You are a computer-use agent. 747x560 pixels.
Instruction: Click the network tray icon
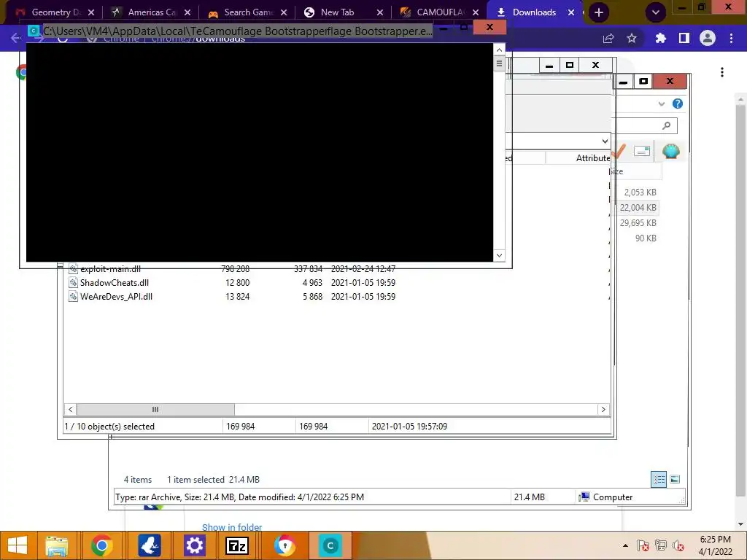click(661, 545)
